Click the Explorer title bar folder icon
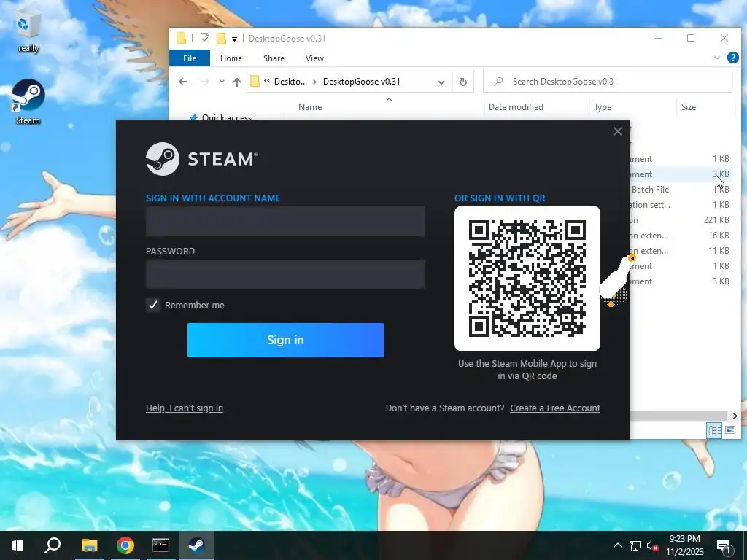The image size is (747, 560). pos(181,38)
